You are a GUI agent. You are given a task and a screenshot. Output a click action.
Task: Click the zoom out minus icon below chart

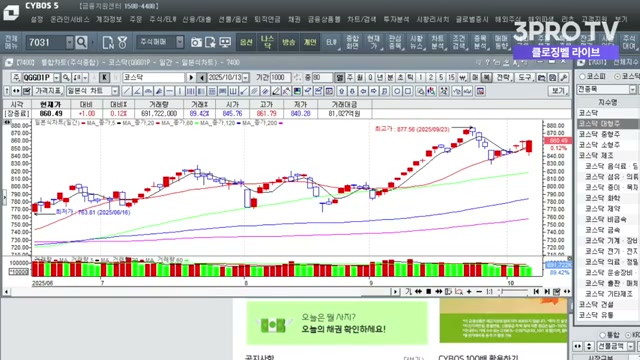[x=479, y=291]
